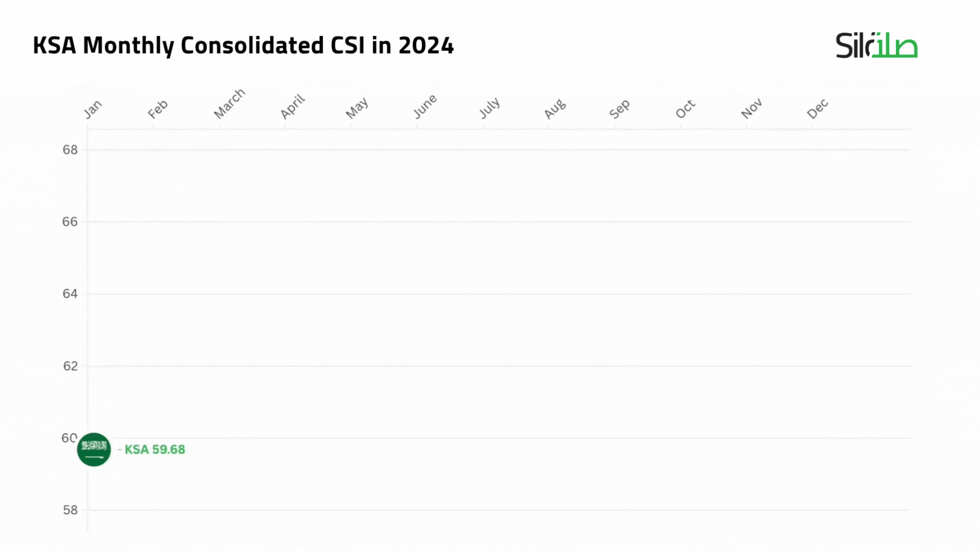Select the Dec month label
Image resolution: width=980 pixels, height=551 pixels.
[x=817, y=109]
